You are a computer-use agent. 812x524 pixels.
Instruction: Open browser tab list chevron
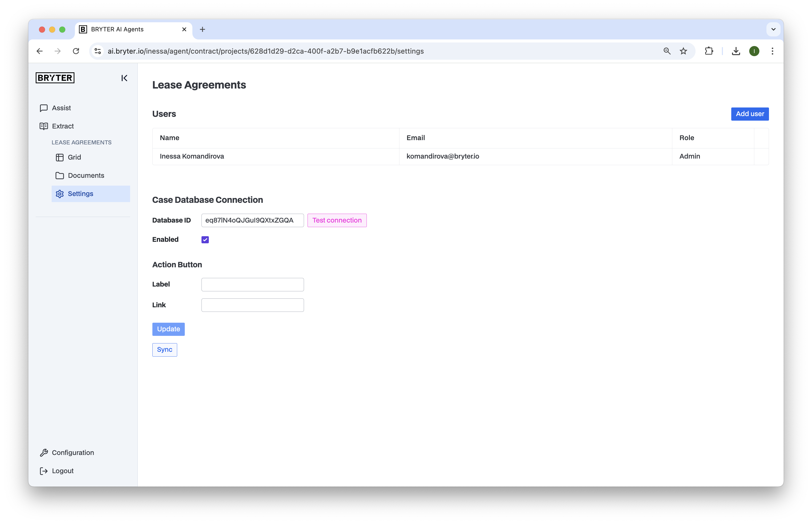tap(773, 29)
